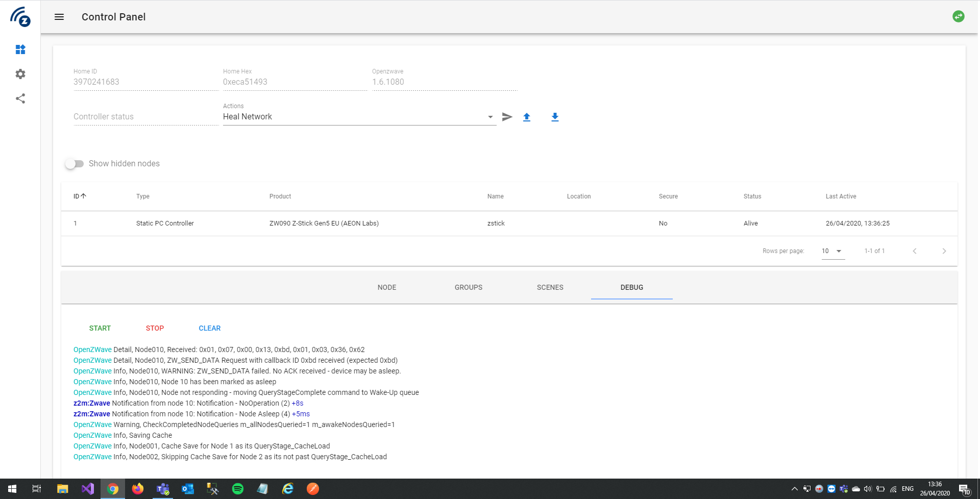This screenshot has height=499, width=980.
Task: Send the selected Heal Network action
Action: coord(507,117)
